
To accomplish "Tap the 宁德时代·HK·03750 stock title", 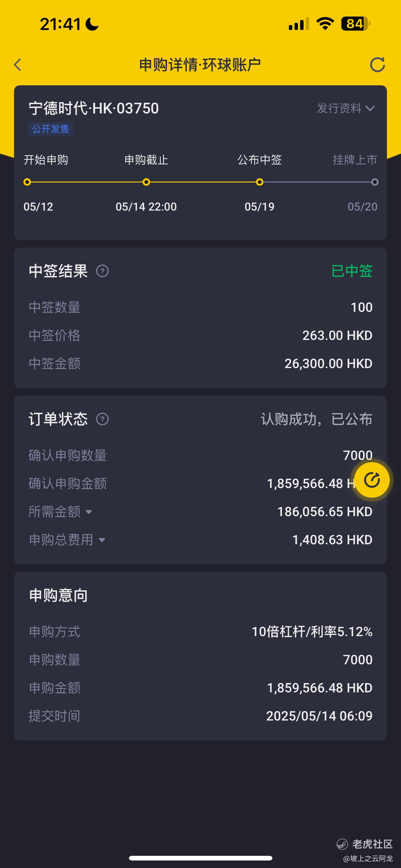I will [x=94, y=108].
